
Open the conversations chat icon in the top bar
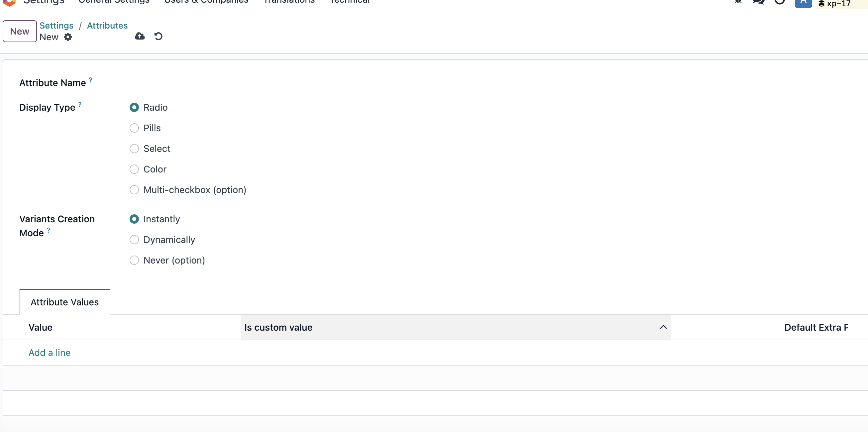point(758,2)
